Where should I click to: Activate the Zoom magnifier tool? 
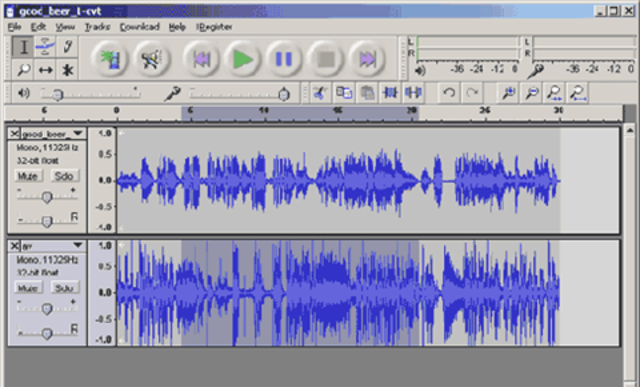coord(23,70)
